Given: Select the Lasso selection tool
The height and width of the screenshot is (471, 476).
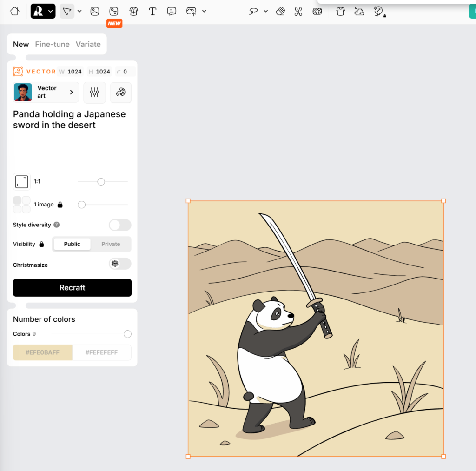Looking at the screenshot, I should pos(253,11).
